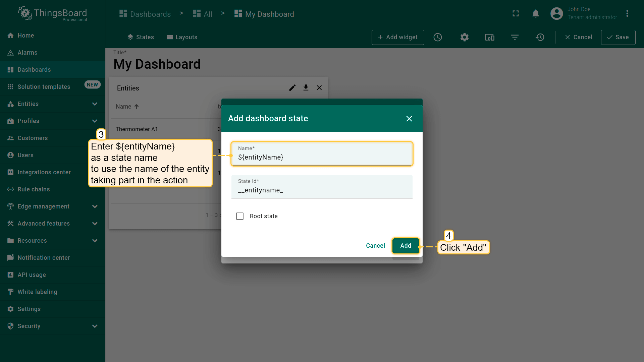Open the Layouts tab

coord(182,37)
